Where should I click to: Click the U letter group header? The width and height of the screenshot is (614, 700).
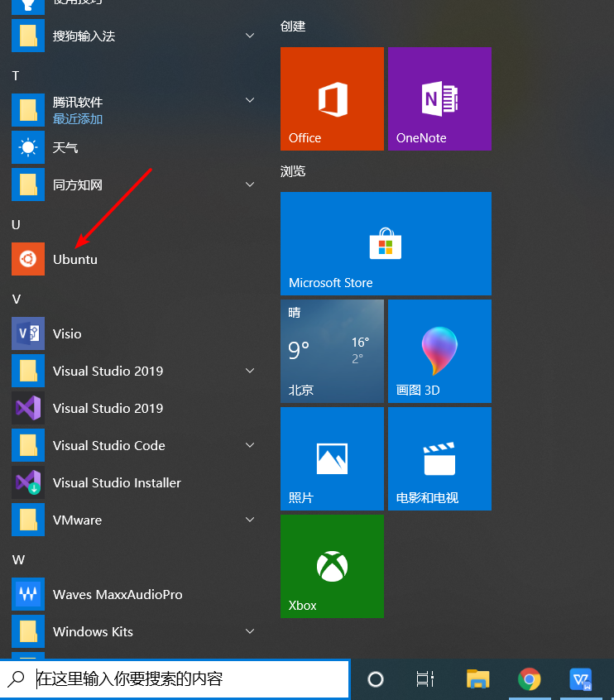16,224
